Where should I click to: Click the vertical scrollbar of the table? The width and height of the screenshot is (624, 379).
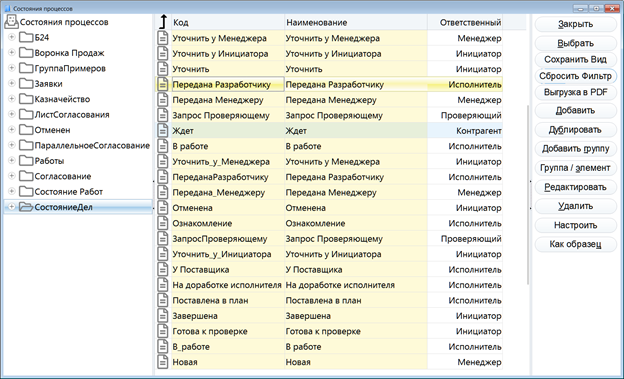click(528, 195)
